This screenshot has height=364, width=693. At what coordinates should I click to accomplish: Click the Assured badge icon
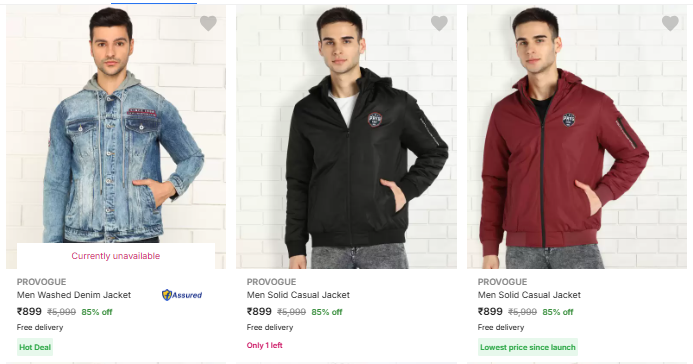(182, 295)
